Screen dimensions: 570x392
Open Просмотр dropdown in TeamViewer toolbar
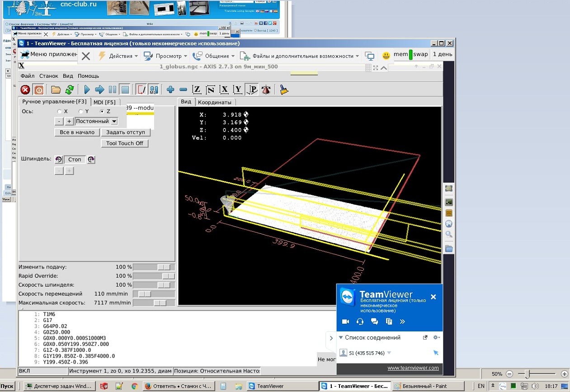click(x=165, y=56)
